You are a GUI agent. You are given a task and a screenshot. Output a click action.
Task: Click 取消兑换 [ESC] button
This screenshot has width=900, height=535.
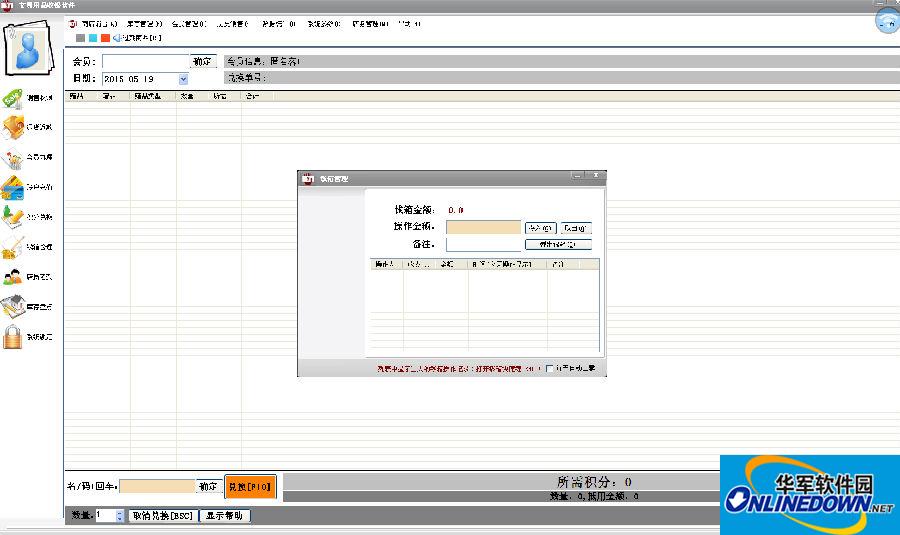162,515
